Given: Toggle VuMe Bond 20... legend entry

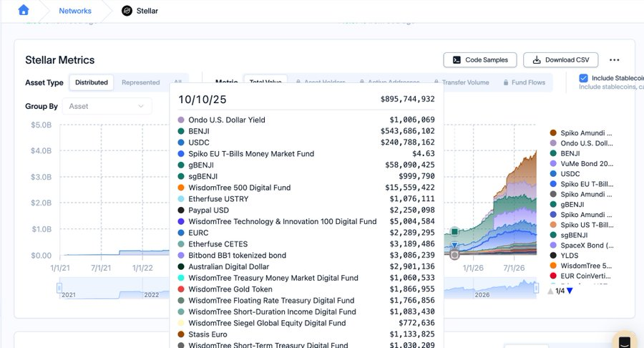Looking at the screenshot, I should (581, 163).
